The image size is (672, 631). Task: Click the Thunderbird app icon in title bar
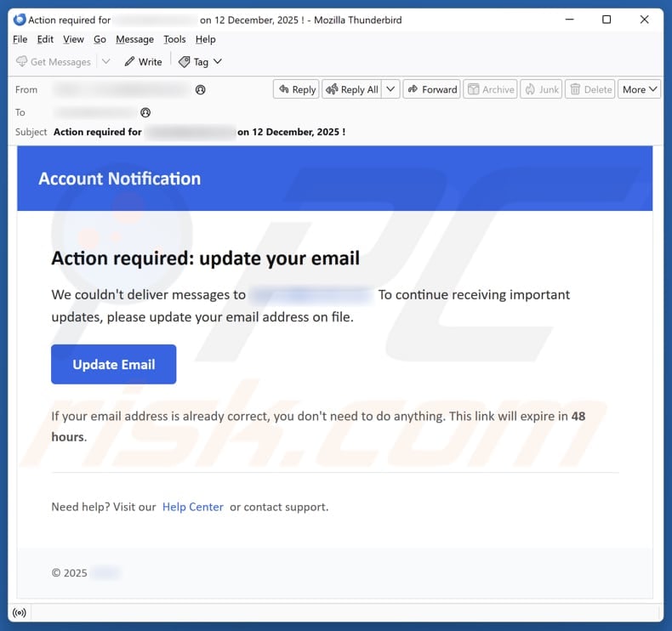click(20, 20)
